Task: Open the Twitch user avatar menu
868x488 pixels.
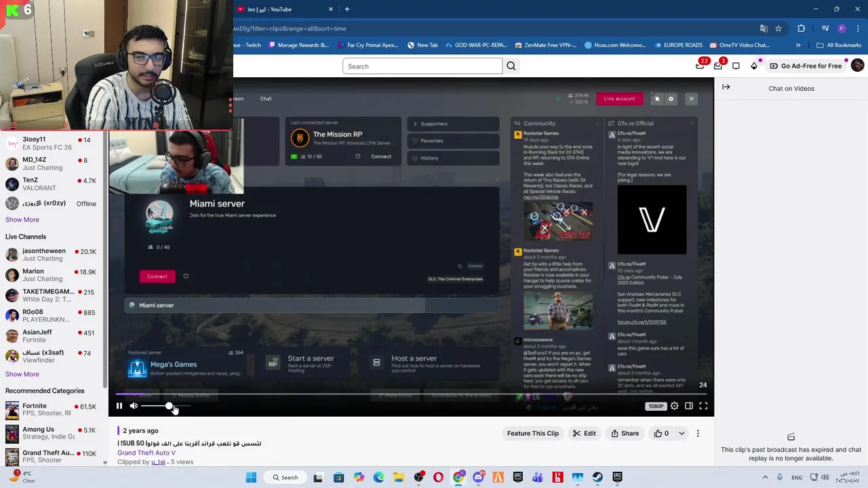Action: [x=857, y=66]
